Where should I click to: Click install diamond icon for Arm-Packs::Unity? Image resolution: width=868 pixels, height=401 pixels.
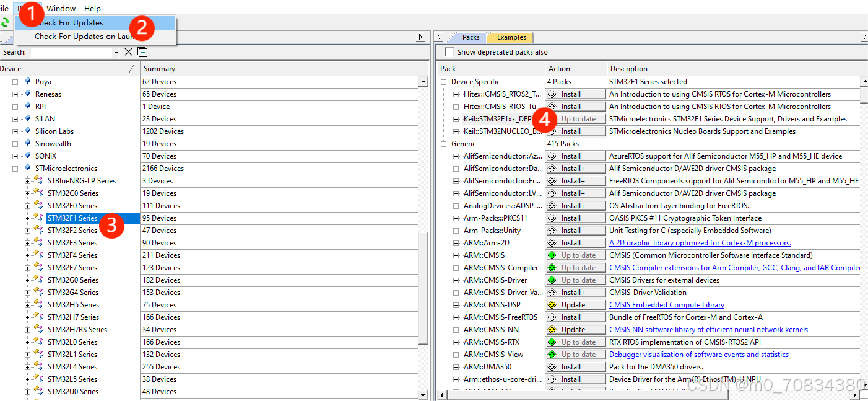(x=552, y=231)
